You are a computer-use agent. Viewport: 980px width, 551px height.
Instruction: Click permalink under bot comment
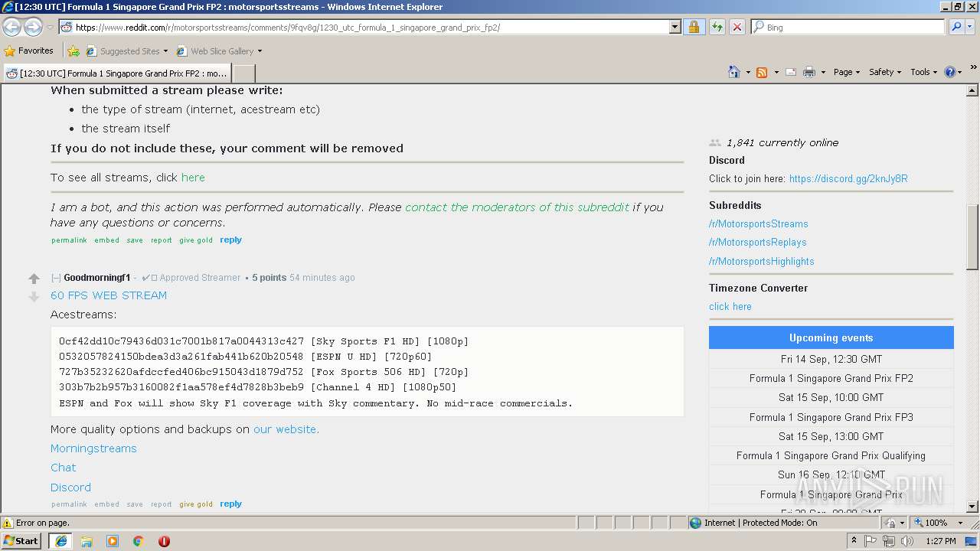point(69,240)
